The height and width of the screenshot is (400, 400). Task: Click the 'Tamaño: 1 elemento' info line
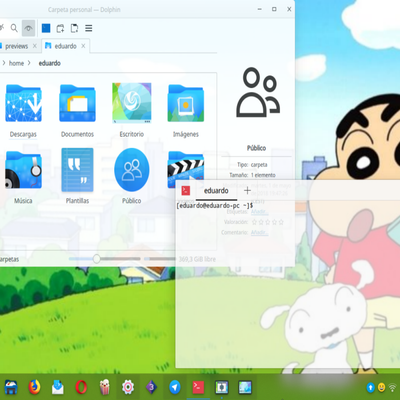pyautogui.click(x=252, y=175)
